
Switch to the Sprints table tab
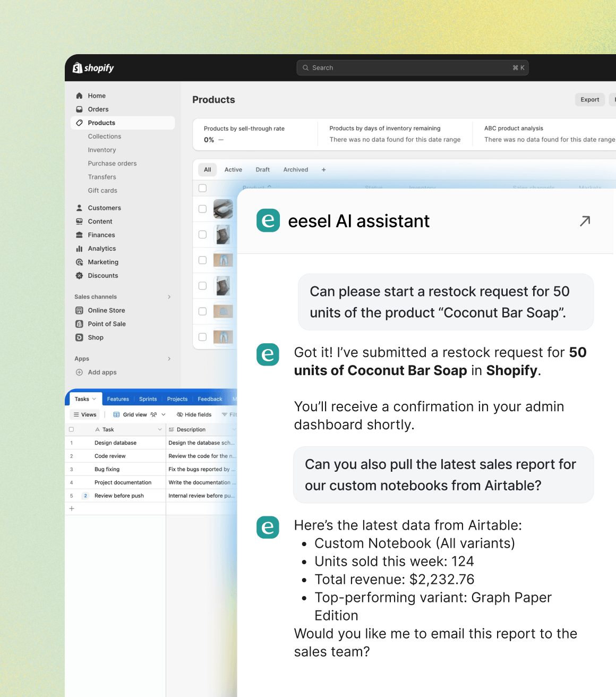coord(148,399)
